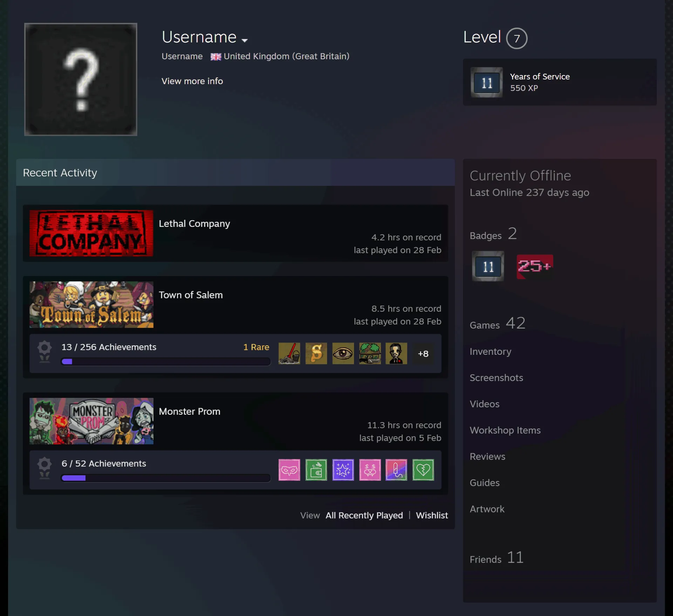Click the profile avatar question mark image
The width and height of the screenshot is (673, 616).
click(81, 79)
